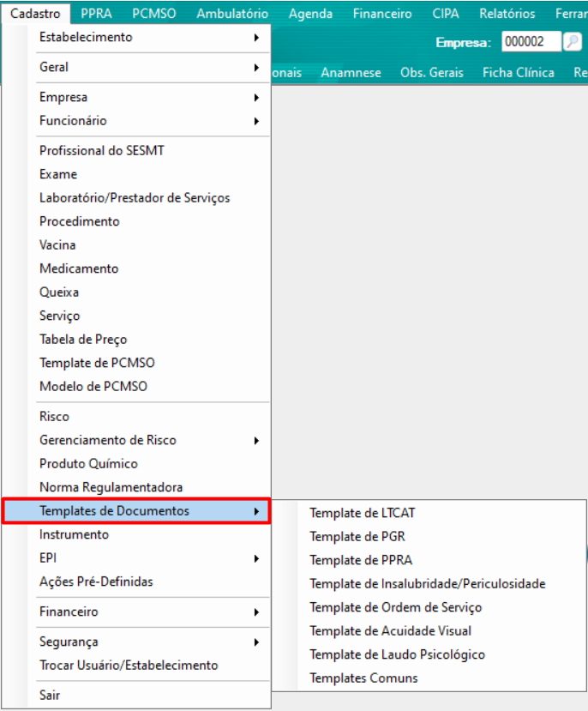The height and width of the screenshot is (711, 588).
Task: Open Template de PGR
Action: click(x=429, y=536)
